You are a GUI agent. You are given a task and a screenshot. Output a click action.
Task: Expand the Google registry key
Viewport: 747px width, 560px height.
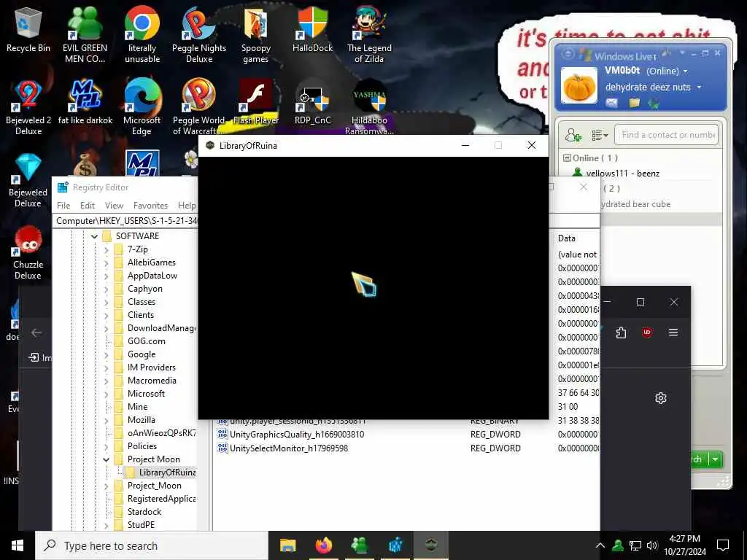click(107, 354)
